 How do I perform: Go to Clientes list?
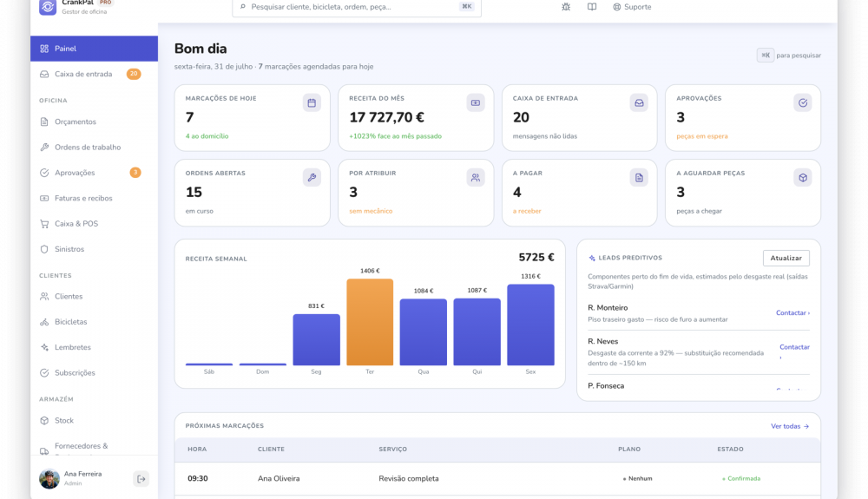(94, 297)
